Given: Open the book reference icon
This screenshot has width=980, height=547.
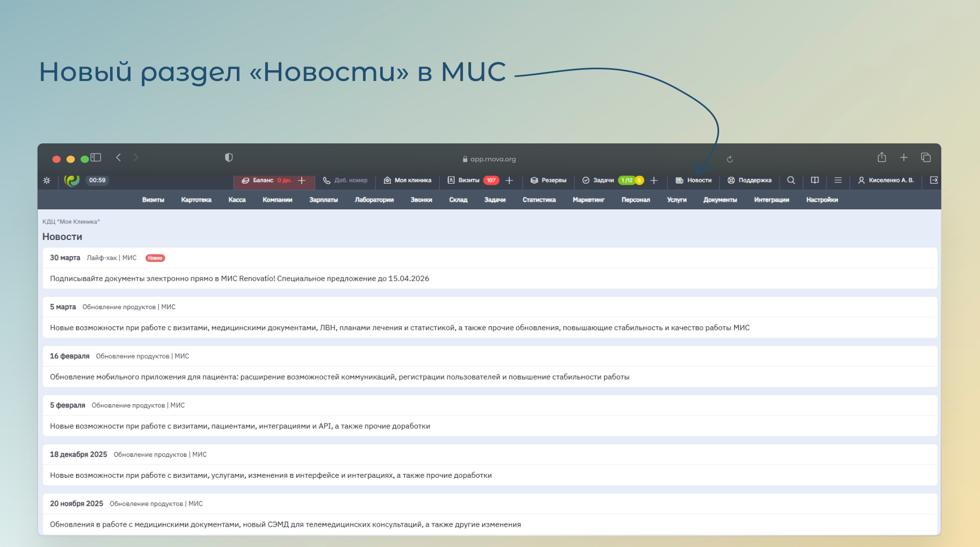Looking at the screenshot, I should 815,180.
